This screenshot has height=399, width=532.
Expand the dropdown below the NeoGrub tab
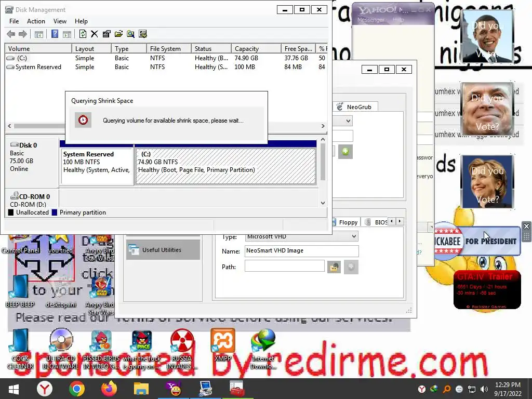[348, 121]
